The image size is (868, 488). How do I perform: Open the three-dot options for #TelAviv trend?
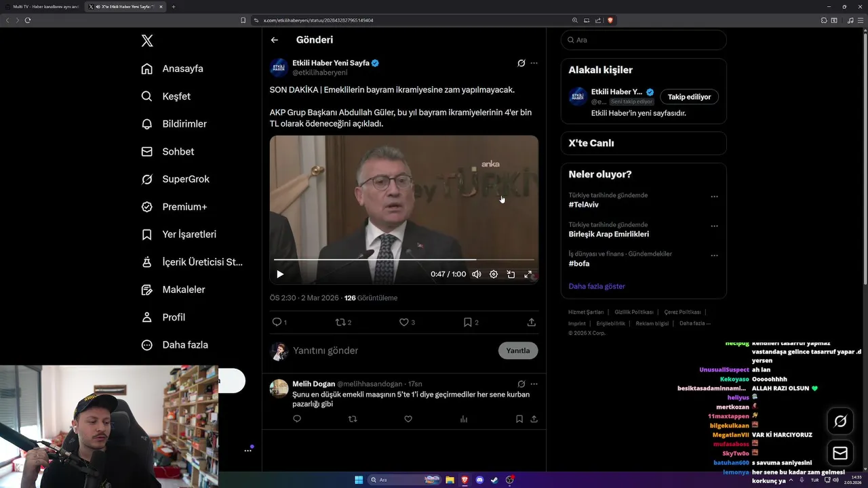(x=714, y=197)
